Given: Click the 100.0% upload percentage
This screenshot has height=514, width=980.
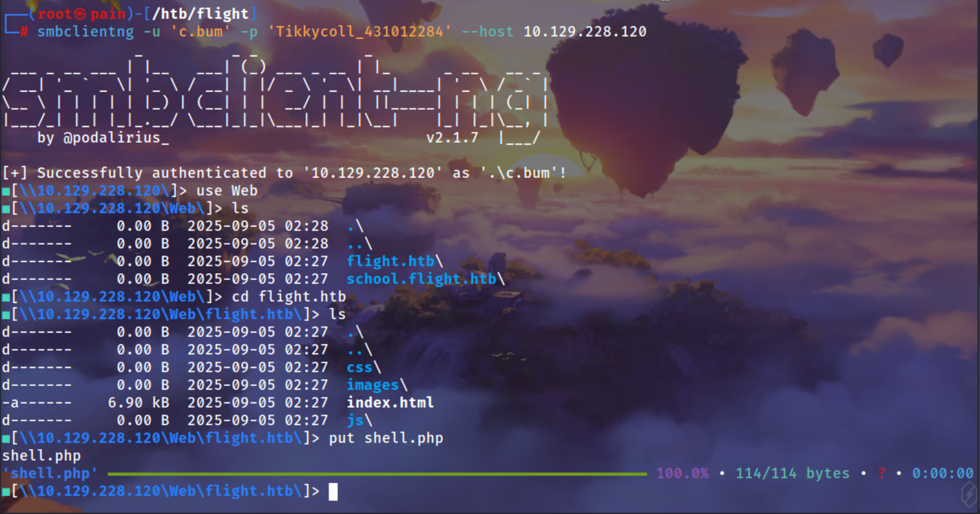Looking at the screenshot, I should 682,473.
